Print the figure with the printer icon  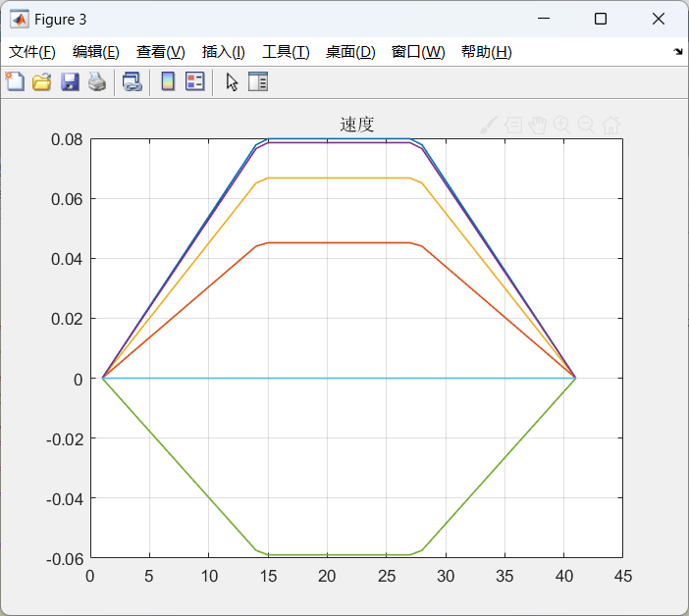97,81
